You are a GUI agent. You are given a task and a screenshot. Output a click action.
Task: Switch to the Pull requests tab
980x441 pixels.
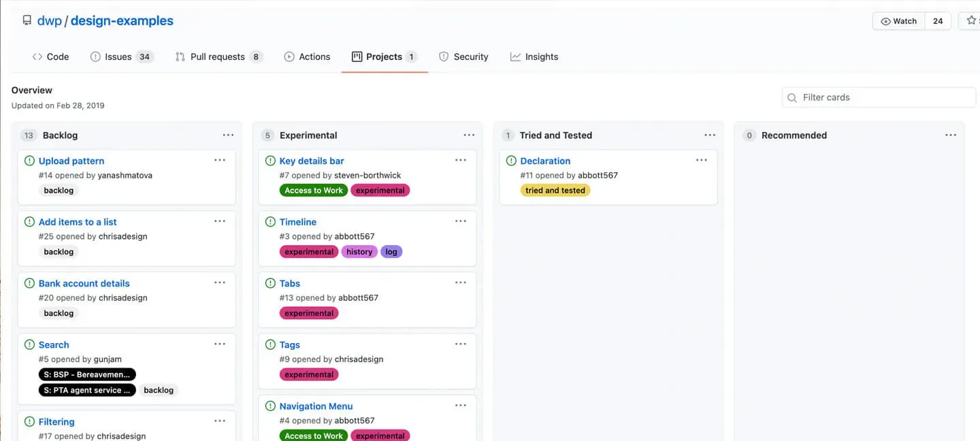[x=218, y=56]
